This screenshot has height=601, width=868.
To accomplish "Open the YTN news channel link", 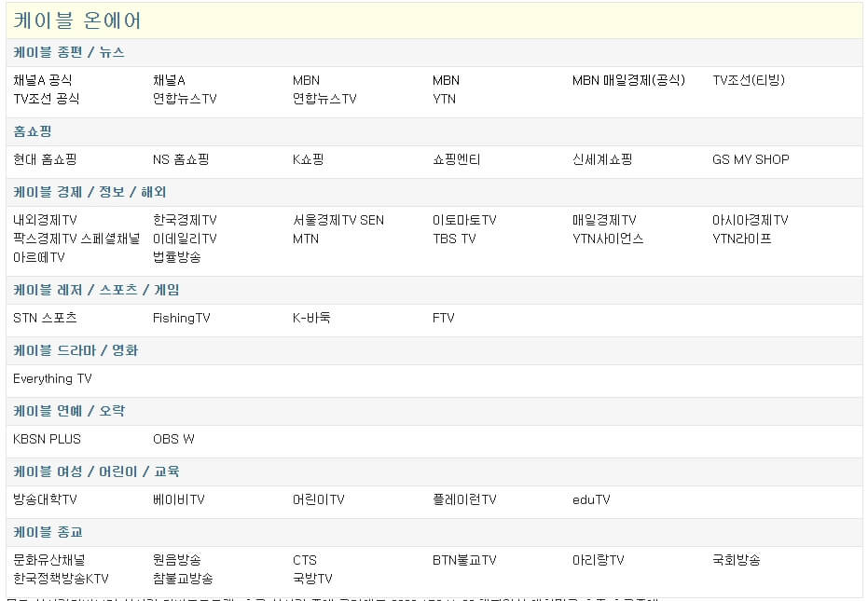I will click(444, 99).
